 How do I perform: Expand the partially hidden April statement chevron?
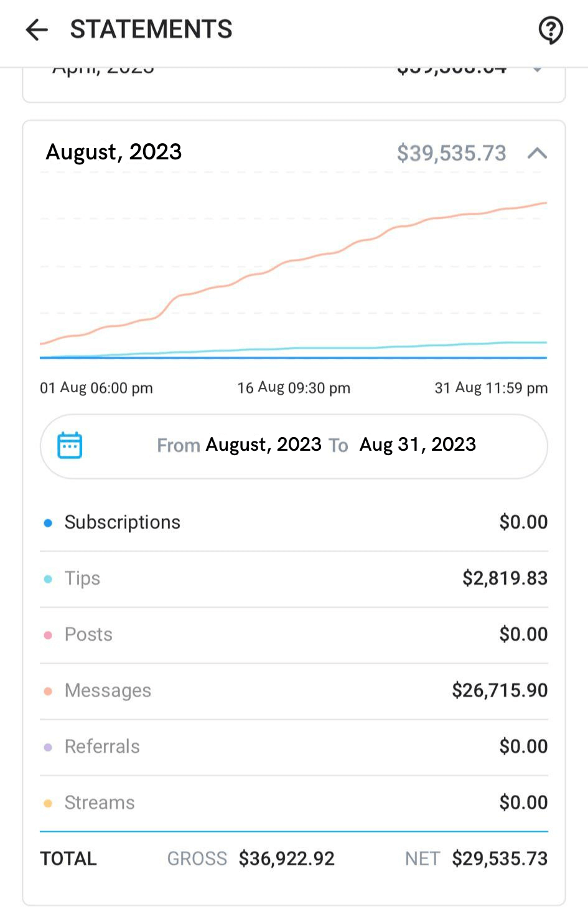(537, 70)
